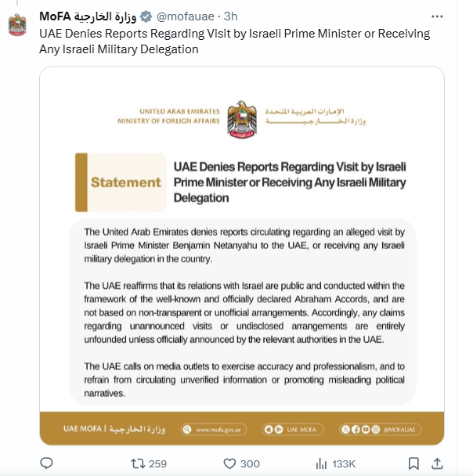Click the tweet headline text
The height and width of the screenshot is (476, 473).
(235, 41)
